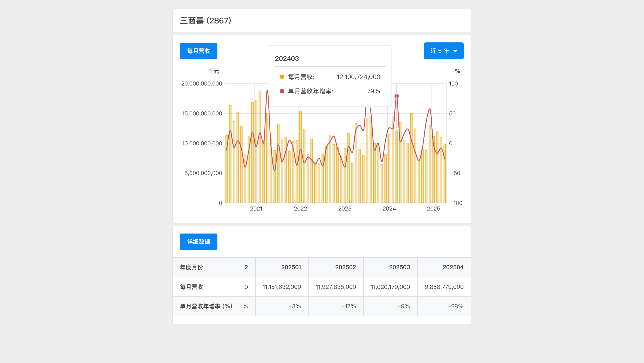Viewport: 644px width, 363px height.
Task: Click the red 单月营收年增率 legend dot
Action: (282, 91)
